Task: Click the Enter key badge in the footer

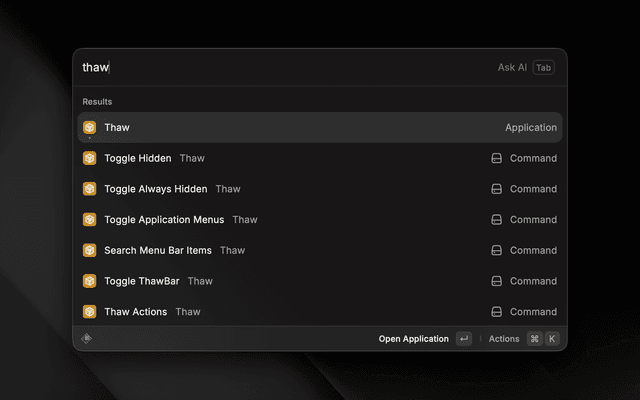Action: click(463, 339)
